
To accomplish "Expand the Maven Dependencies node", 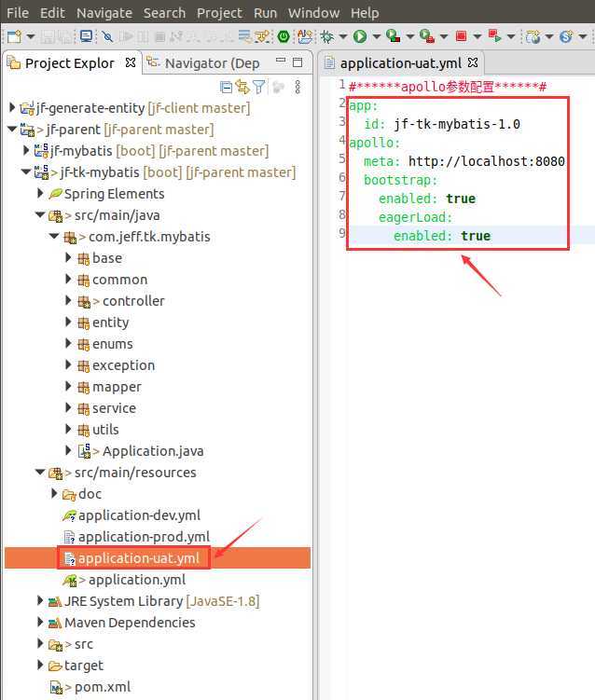I will click(x=41, y=622).
